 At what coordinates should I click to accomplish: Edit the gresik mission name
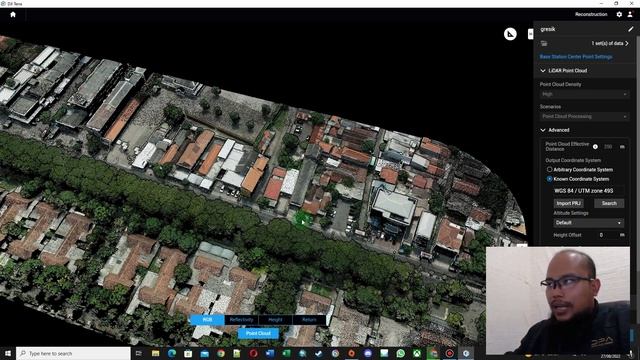pyautogui.click(x=631, y=29)
